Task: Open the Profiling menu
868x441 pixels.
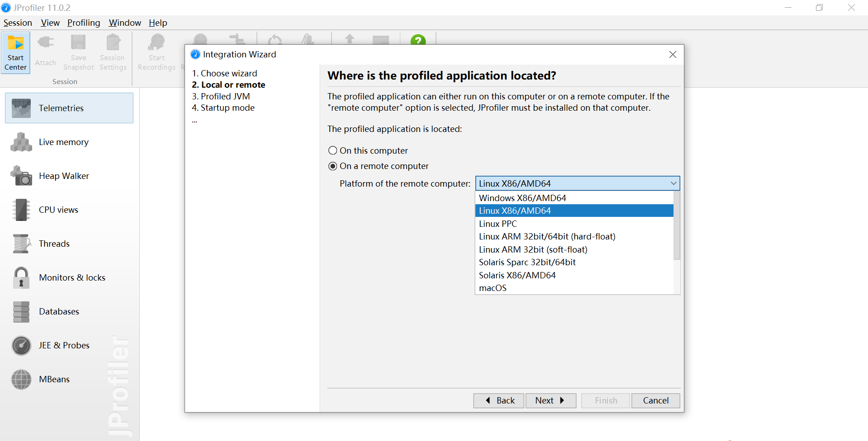Action: [84, 23]
